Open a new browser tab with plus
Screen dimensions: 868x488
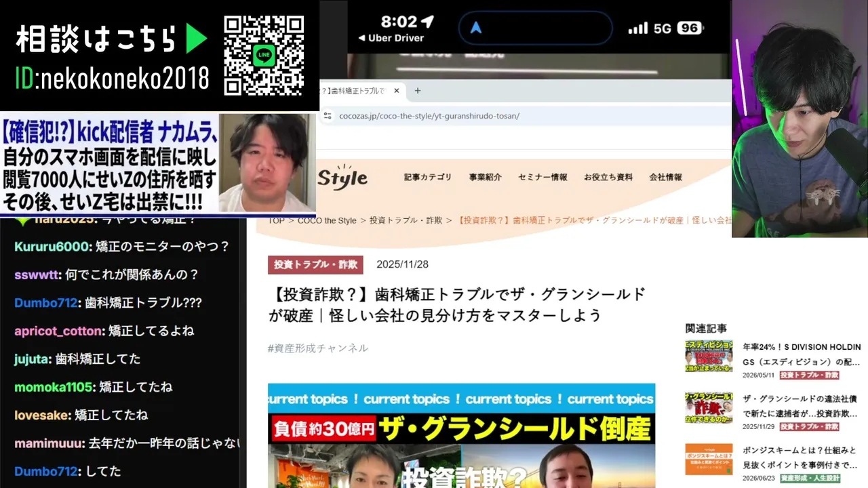[x=418, y=91]
